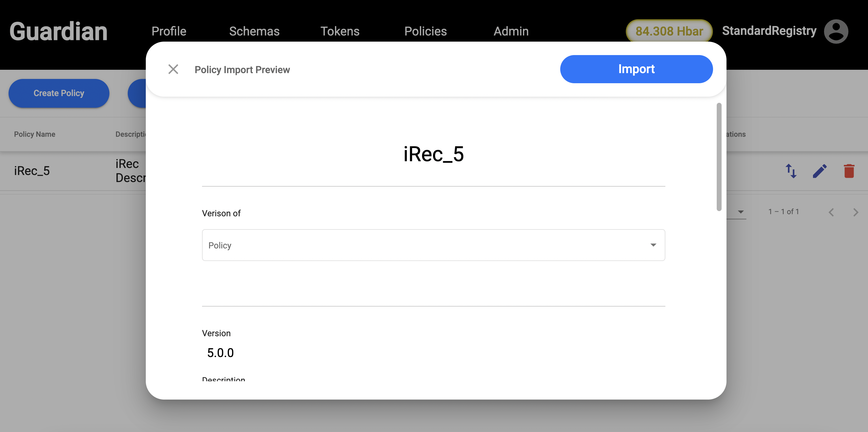868x432 pixels.
Task: Go to next page of policies
Action: [x=855, y=212]
